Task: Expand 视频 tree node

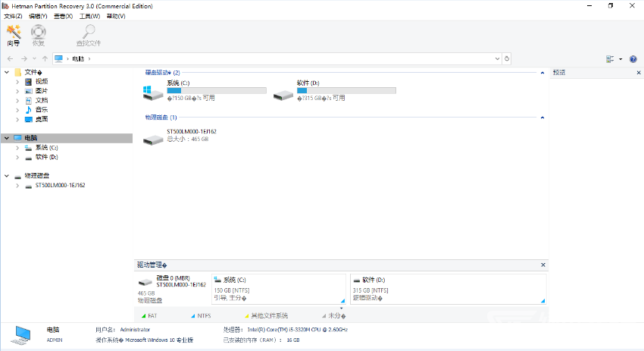Action: 17,82
